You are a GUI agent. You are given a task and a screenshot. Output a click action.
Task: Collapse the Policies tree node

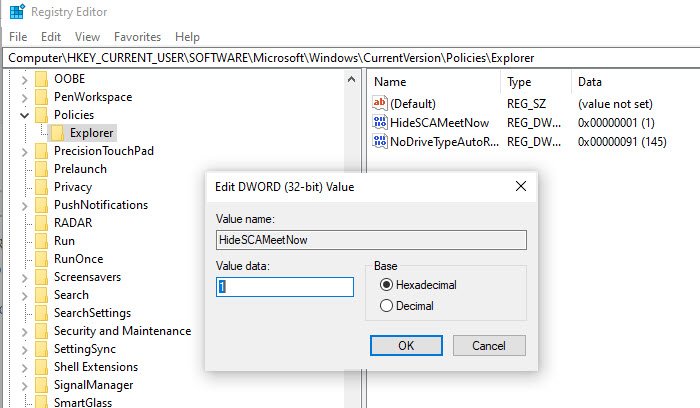pyautogui.click(x=24, y=115)
